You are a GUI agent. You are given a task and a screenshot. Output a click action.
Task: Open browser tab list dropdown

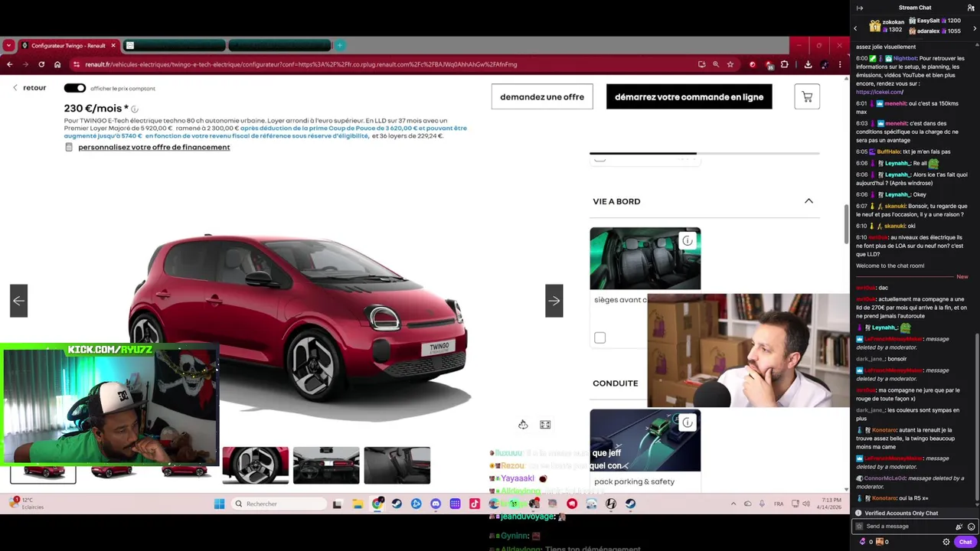8,45
